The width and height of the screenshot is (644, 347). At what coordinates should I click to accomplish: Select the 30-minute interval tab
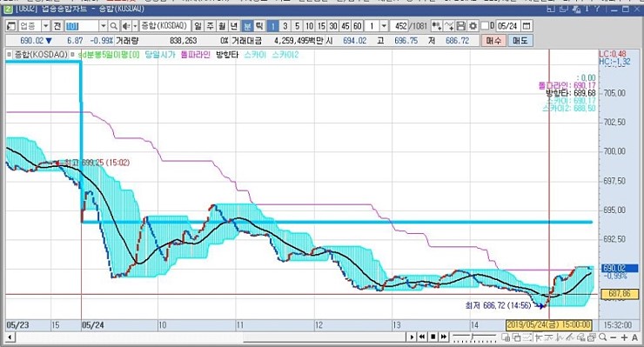pos(333,26)
